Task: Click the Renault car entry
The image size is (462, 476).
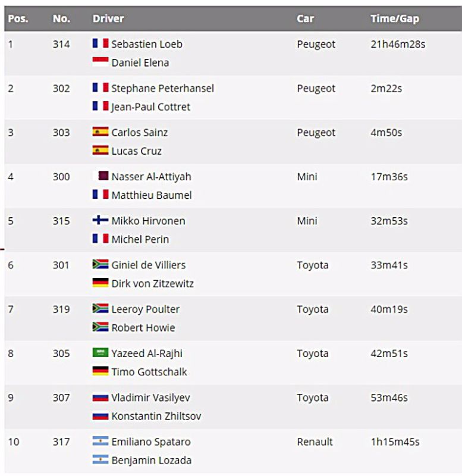Action: pyautogui.click(x=315, y=441)
